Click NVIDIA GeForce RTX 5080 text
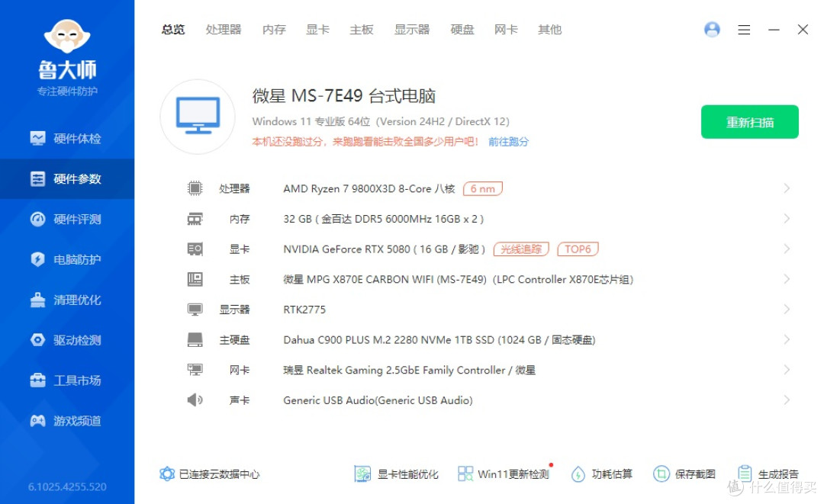The image size is (824, 504). (384, 249)
